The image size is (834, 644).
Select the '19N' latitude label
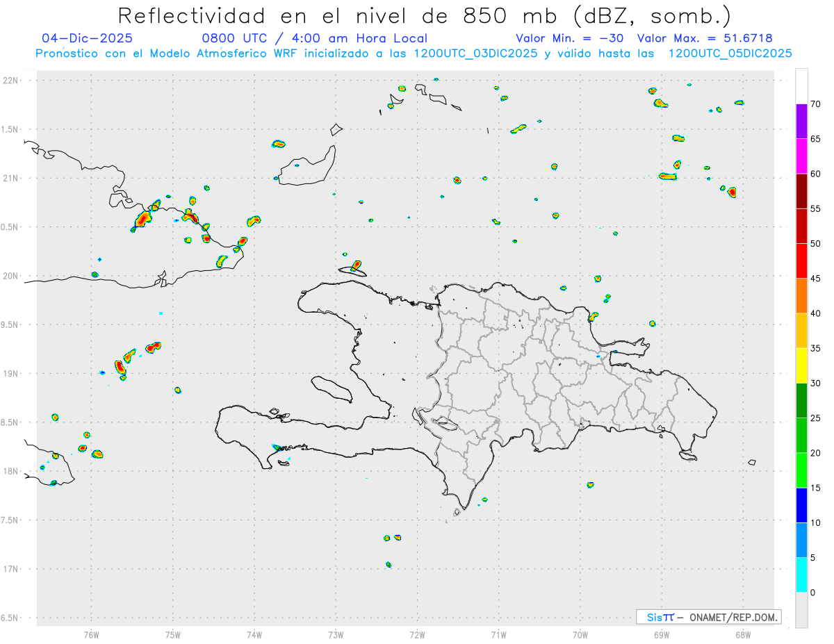click(12, 374)
